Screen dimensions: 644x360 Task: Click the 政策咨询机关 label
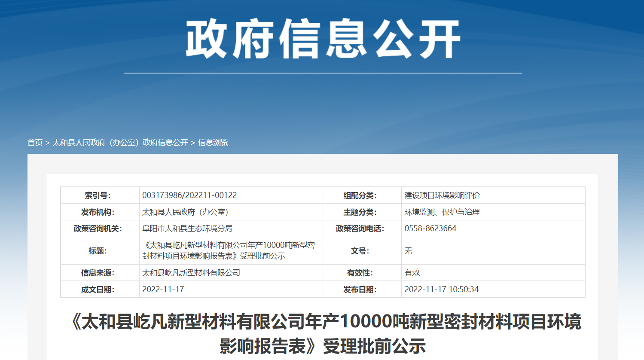98,229
